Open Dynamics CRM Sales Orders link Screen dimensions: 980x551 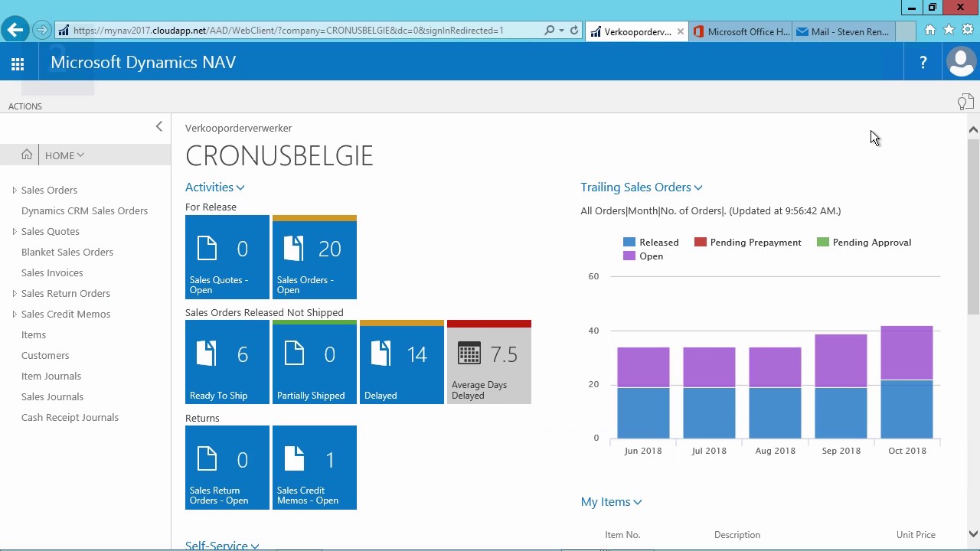point(84,210)
